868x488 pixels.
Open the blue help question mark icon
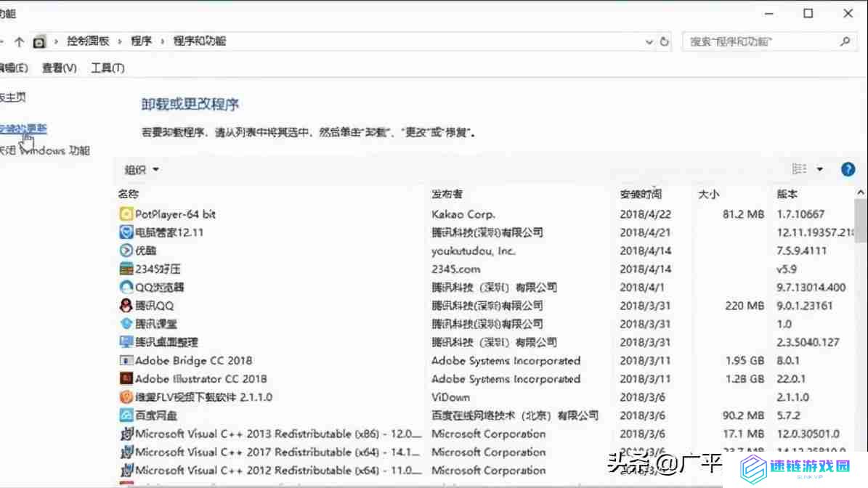(x=848, y=169)
